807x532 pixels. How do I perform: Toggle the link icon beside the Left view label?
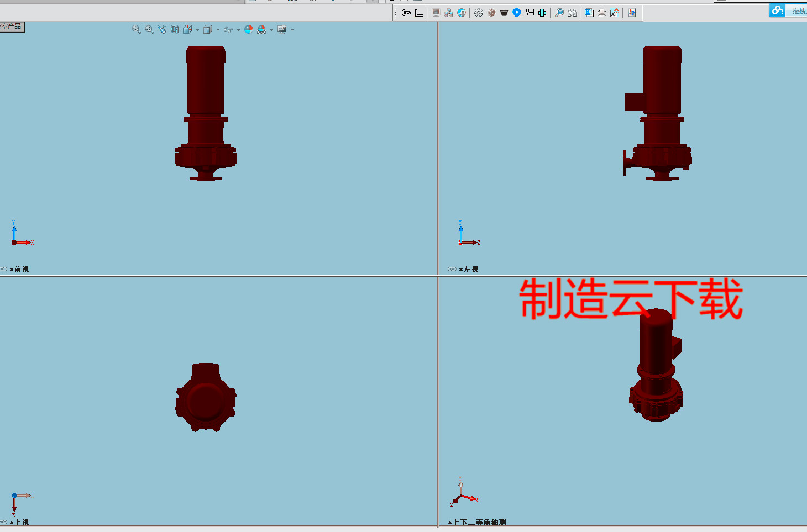coord(452,269)
